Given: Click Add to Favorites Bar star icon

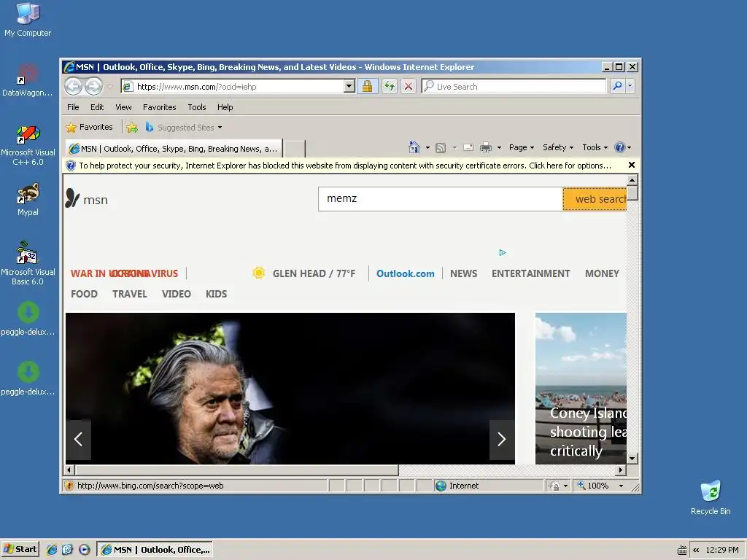Looking at the screenshot, I should [132, 127].
